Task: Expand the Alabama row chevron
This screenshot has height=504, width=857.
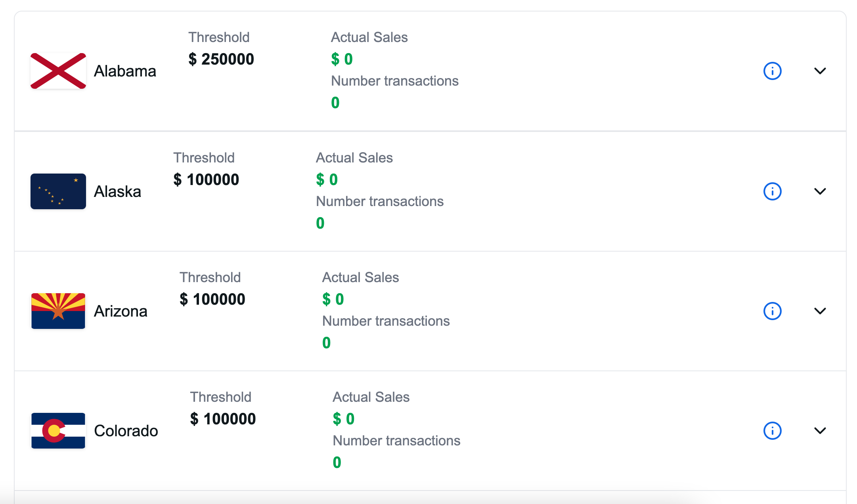Action: [820, 71]
